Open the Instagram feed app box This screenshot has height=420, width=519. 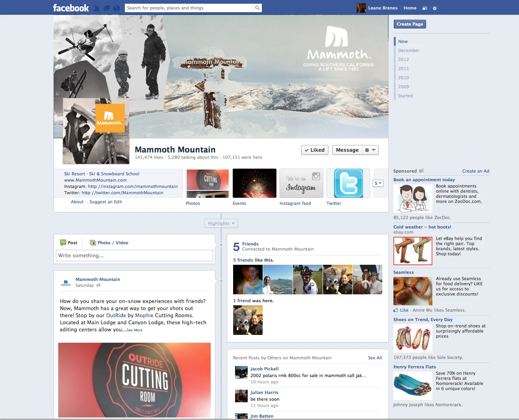(x=301, y=183)
